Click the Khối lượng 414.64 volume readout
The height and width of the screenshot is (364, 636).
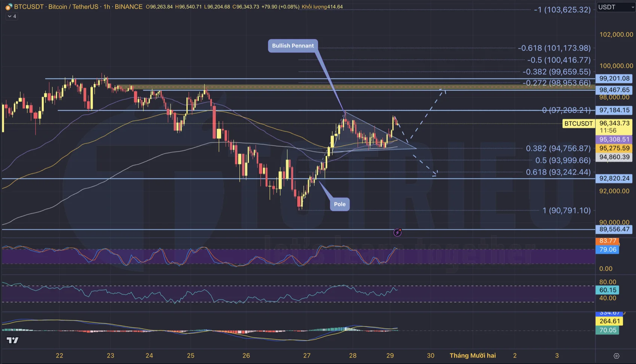[x=322, y=7]
